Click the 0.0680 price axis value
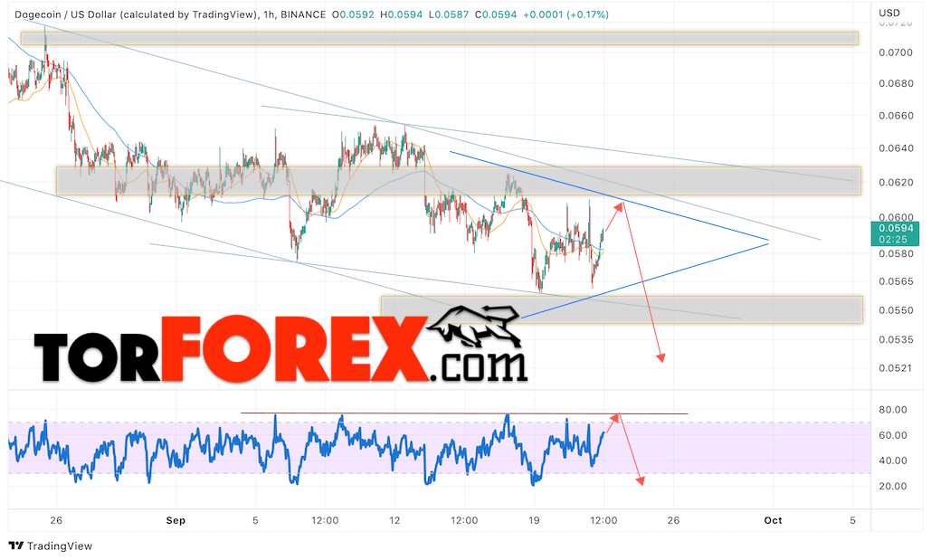This screenshot has height=560, width=931. [896, 84]
